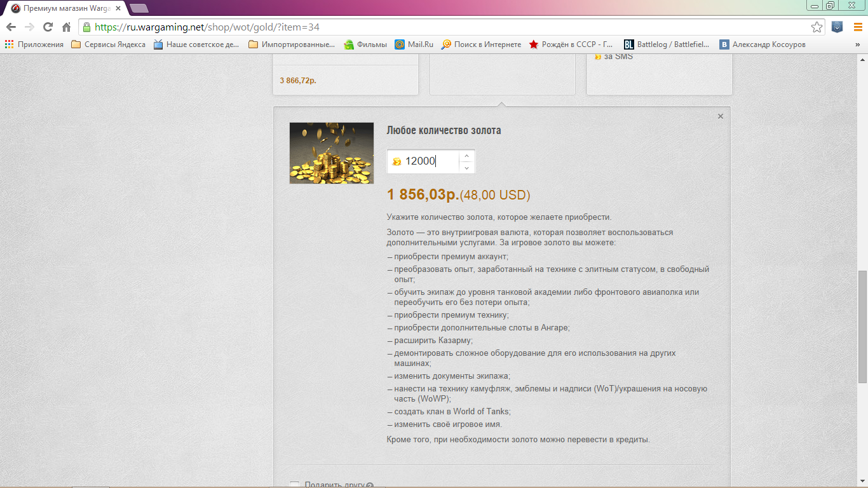
Task: Bookmark this page with the star icon
Action: (x=817, y=27)
